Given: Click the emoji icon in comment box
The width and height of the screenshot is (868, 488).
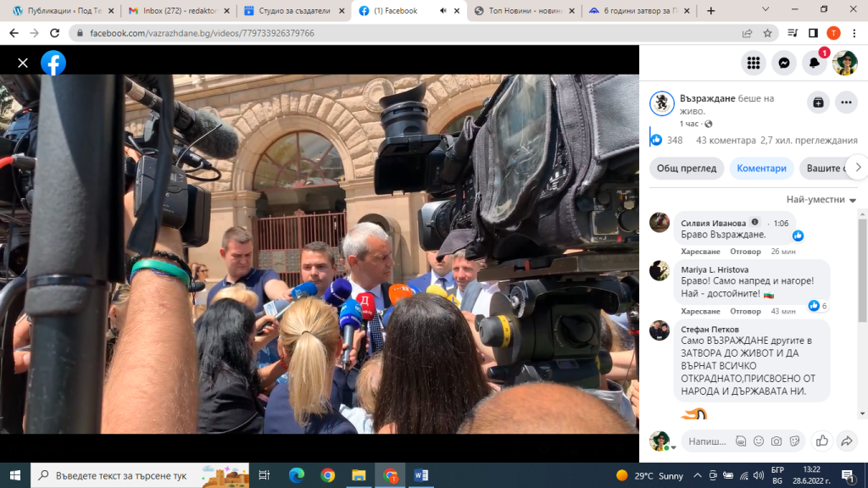Looking at the screenshot, I should click(x=759, y=441).
